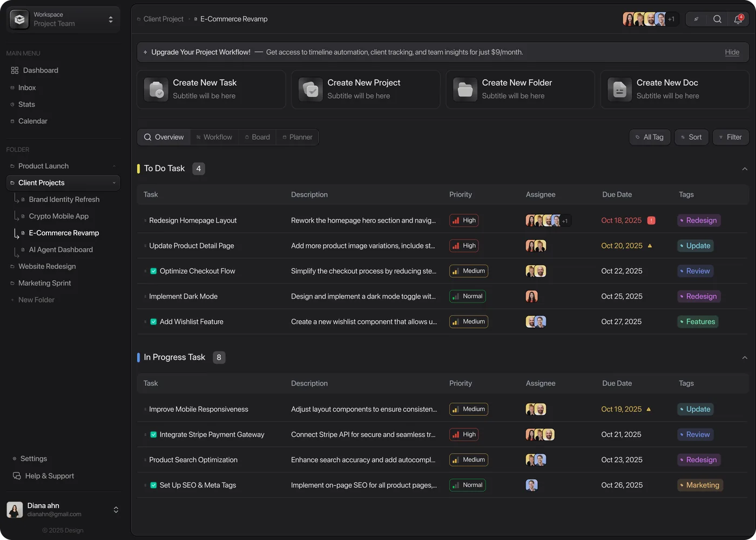Toggle the Integrate Stripe Payment Gateway checkbox
The height and width of the screenshot is (540, 756).
click(x=153, y=435)
